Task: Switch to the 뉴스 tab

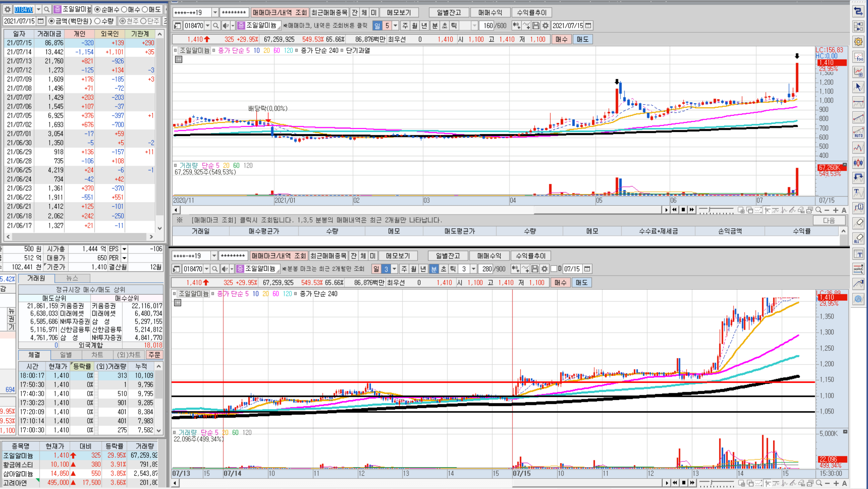Action: 72,278
